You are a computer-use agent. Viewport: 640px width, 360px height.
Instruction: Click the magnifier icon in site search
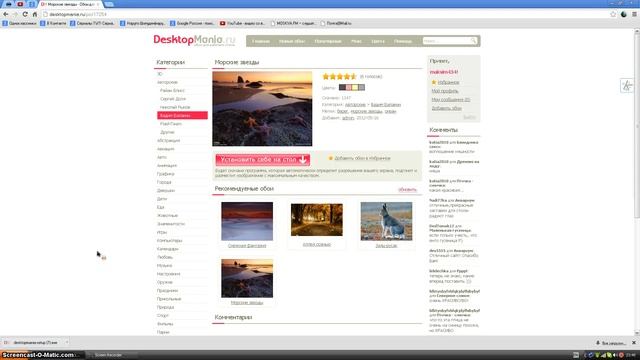(473, 41)
